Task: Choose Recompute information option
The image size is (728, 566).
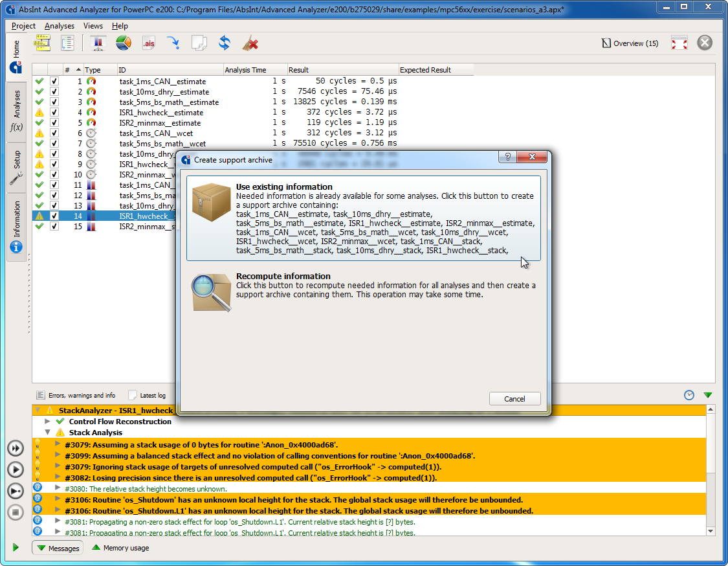Action: click(x=364, y=292)
